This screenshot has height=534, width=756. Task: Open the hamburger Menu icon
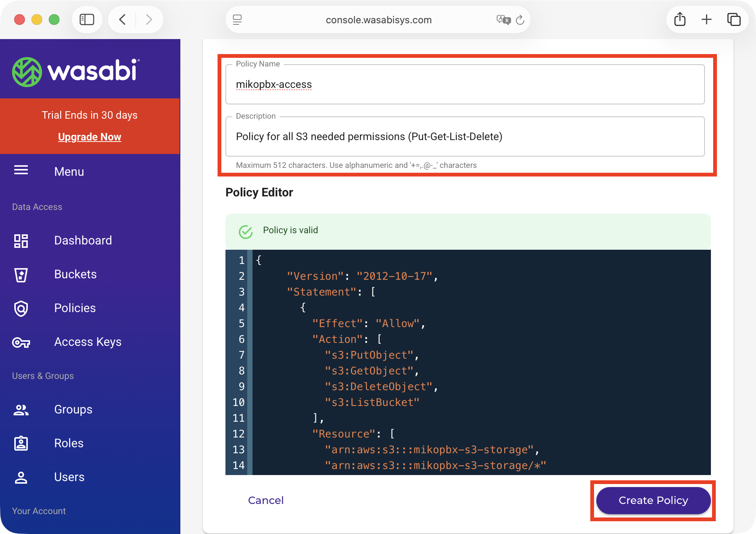[21, 170]
